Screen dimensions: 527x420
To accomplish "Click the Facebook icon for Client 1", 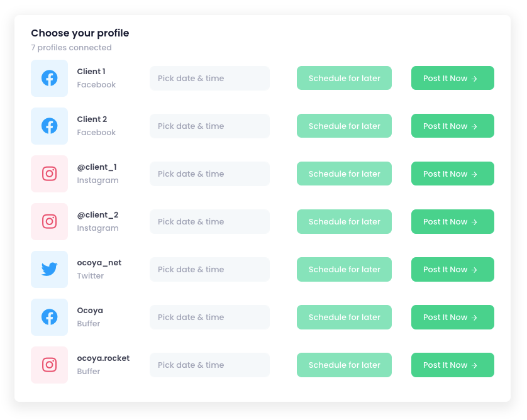I will (50, 79).
